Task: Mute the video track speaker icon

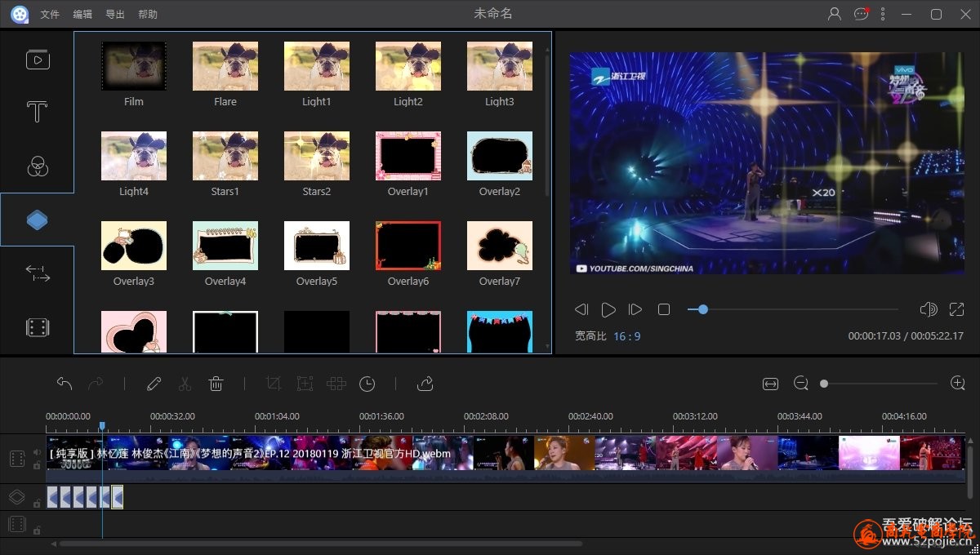Action: tap(37, 452)
